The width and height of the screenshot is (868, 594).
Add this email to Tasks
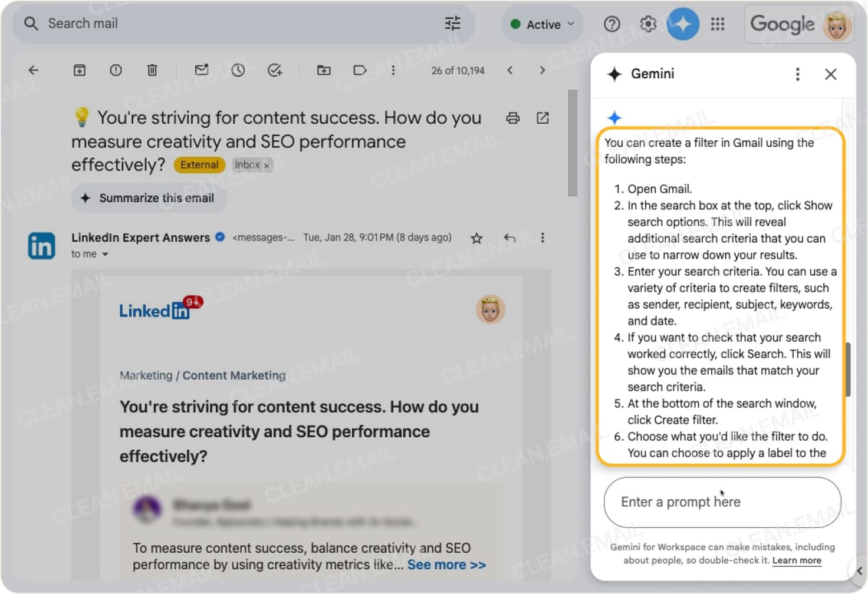point(274,70)
